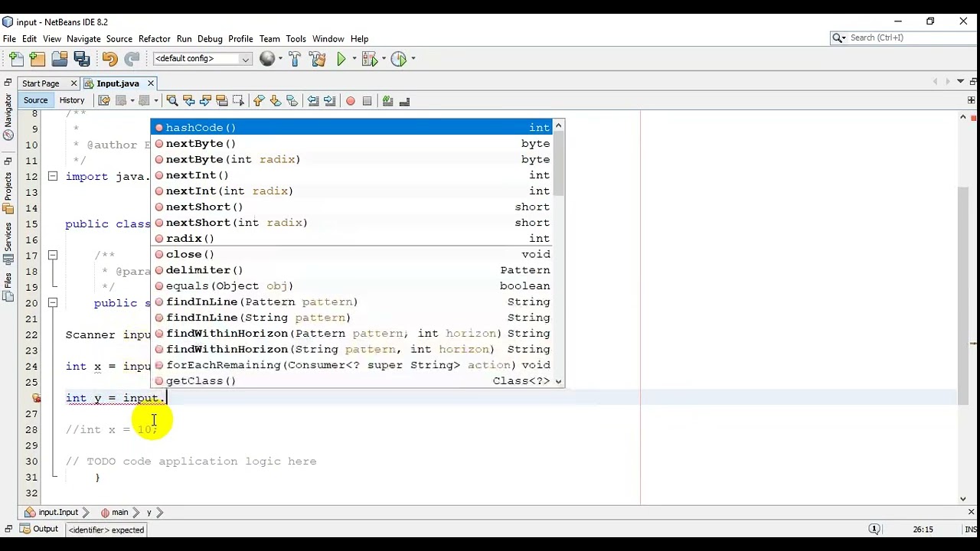Expand the Profile Project dropdown arrow
Screen dimensions: 980x551
click(413, 59)
